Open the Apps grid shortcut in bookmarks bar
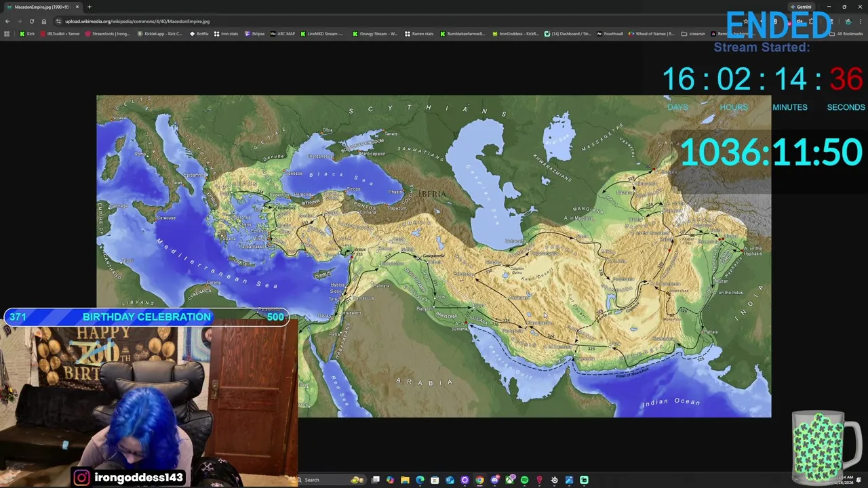 (x=7, y=34)
